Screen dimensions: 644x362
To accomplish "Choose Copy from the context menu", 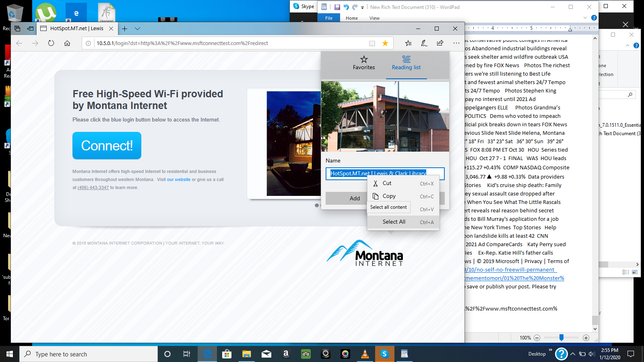I will [x=403, y=196].
